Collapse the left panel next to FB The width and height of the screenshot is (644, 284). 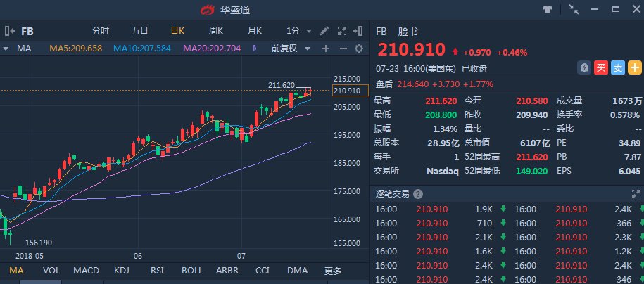point(10,31)
